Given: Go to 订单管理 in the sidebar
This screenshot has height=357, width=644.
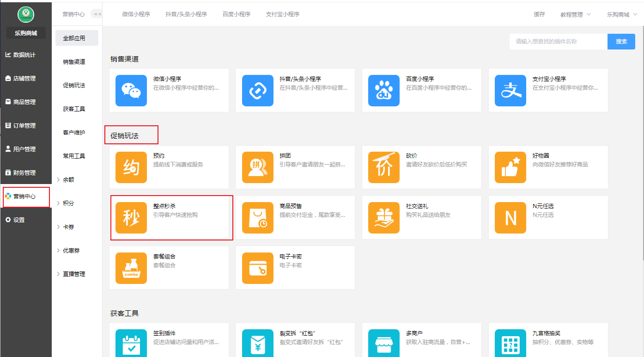Looking at the screenshot, I should 26,125.
